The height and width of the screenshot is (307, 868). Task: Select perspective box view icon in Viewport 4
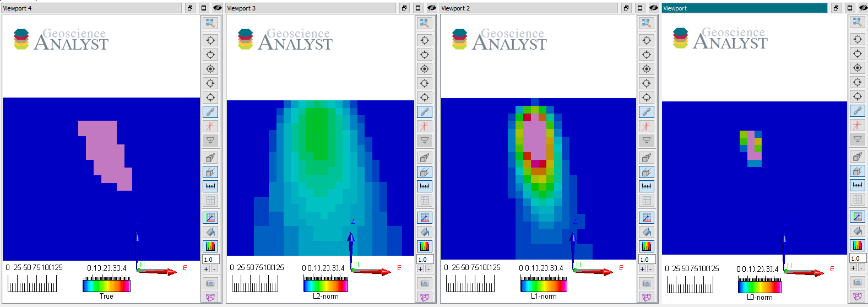pyautogui.click(x=210, y=158)
